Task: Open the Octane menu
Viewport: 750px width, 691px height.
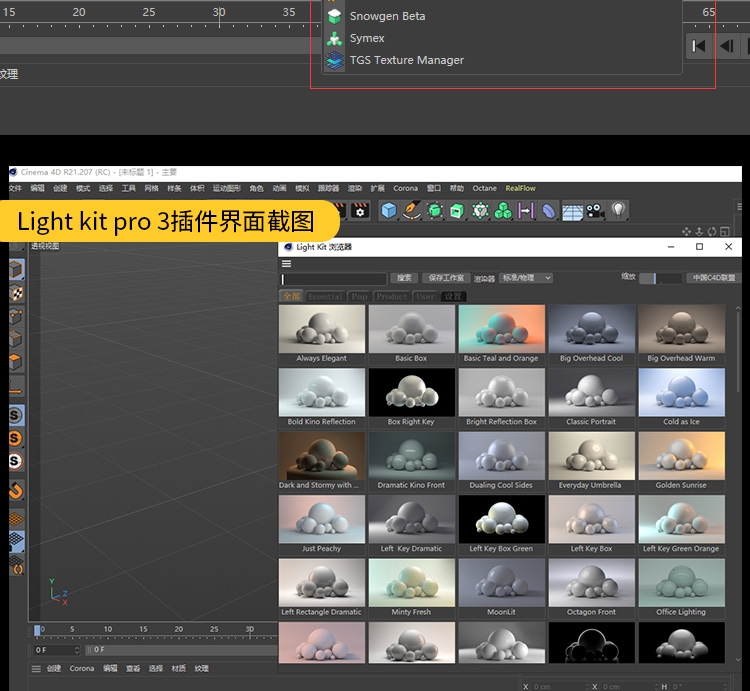Action: 485,188
